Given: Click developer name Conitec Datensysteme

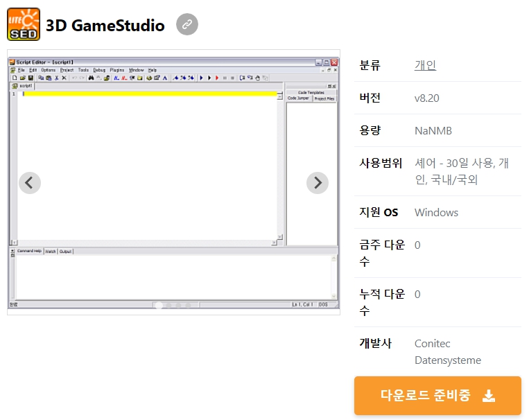Looking at the screenshot, I should [448, 352].
